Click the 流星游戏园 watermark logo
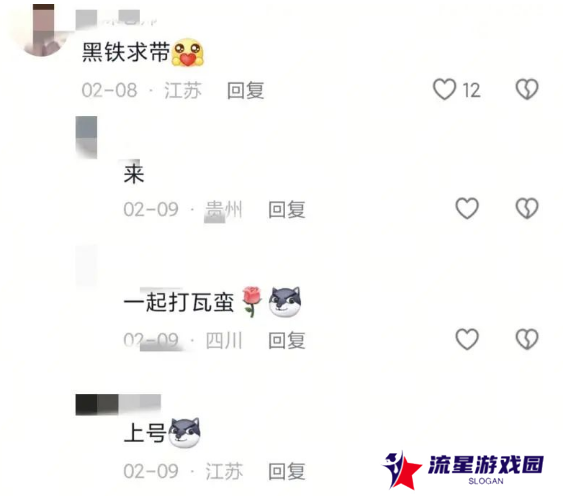 463,470
